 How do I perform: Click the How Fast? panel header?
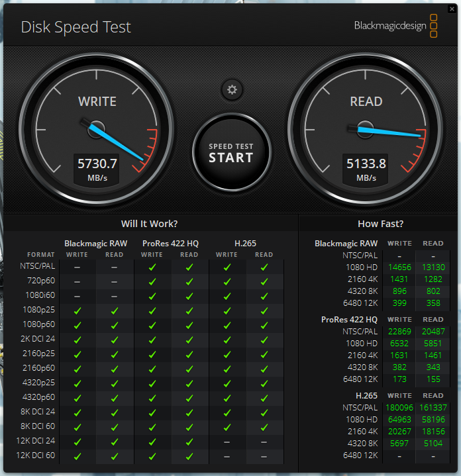(x=380, y=224)
